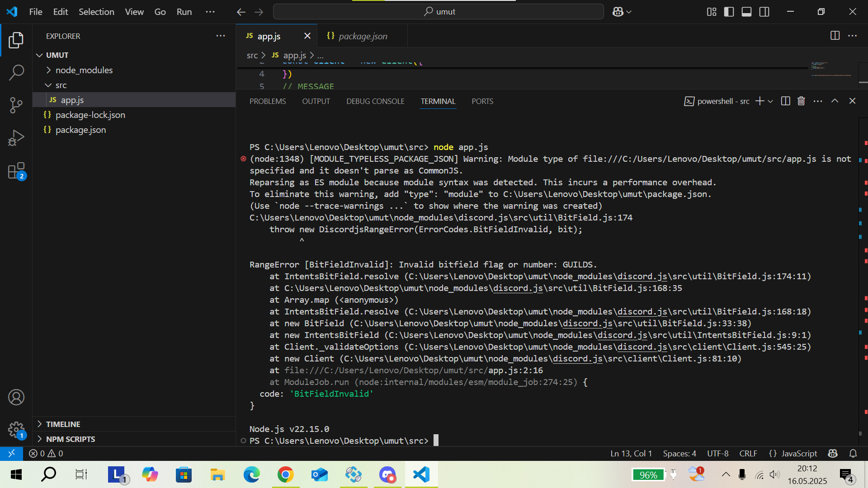Viewport: 868px width, 488px height.
Task: Open notifications bell in status bar
Action: pos(853,453)
